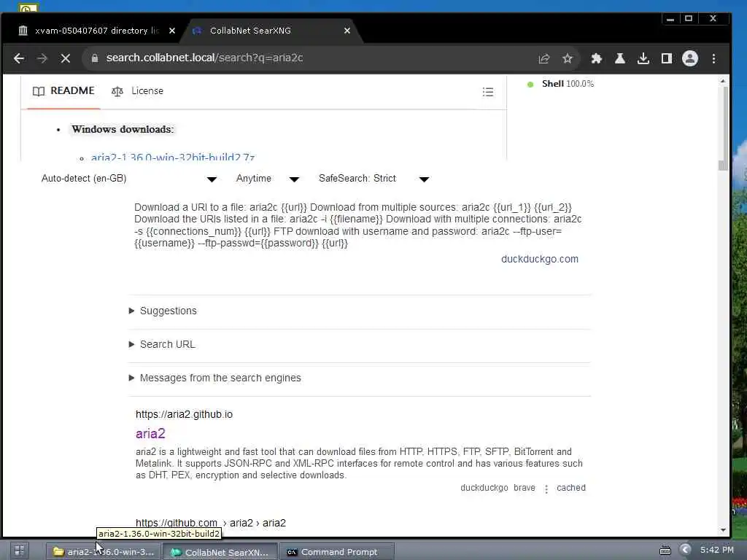747x560 pixels.
Task: Open the aria2-1.36.0-win-3... folder in taskbar
Action: click(x=103, y=551)
